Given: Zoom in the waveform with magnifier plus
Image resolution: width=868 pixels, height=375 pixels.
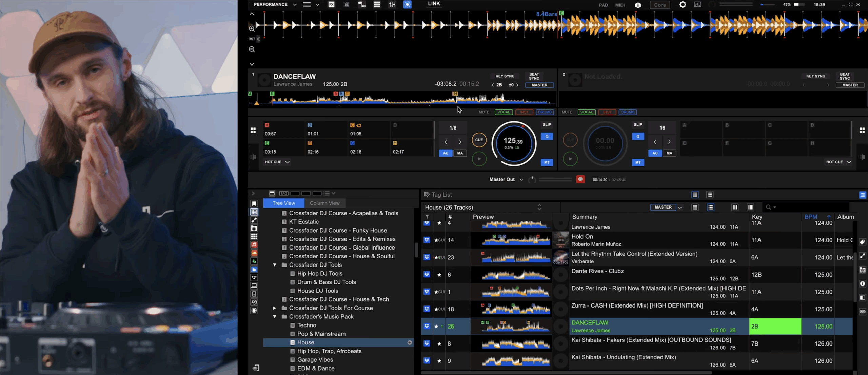Looking at the screenshot, I should pyautogui.click(x=252, y=28).
